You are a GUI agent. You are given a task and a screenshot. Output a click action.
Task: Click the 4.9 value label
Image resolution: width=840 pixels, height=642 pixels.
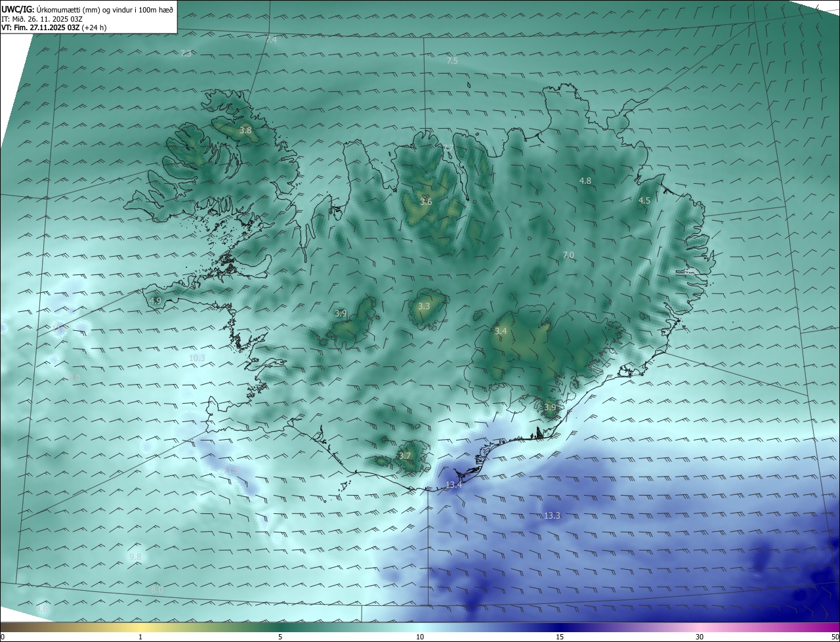click(x=156, y=301)
